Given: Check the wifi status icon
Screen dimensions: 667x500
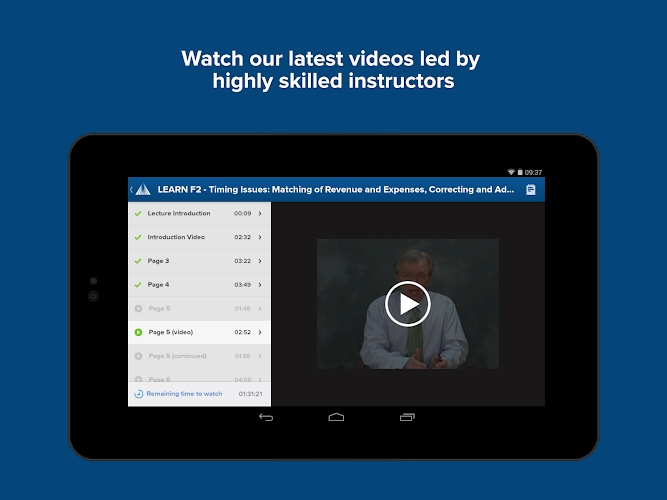Looking at the screenshot, I should [x=511, y=172].
